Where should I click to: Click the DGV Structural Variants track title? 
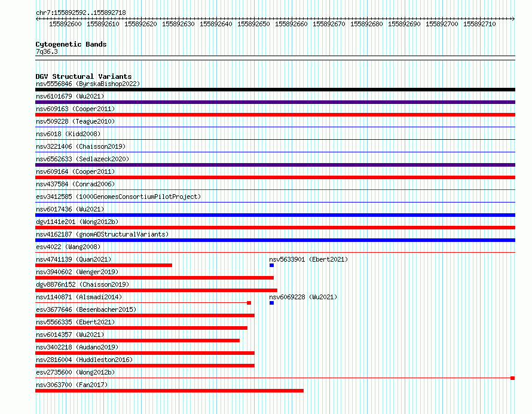click(84, 76)
